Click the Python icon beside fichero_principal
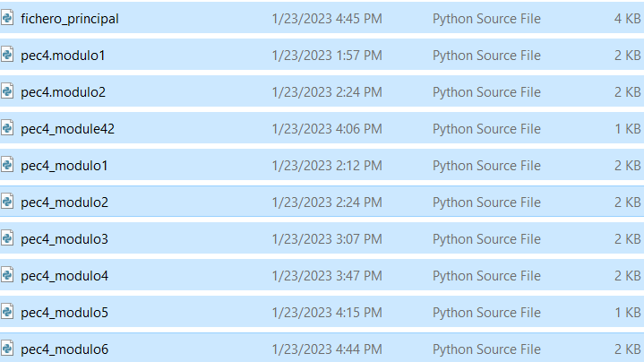 tap(7, 18)
